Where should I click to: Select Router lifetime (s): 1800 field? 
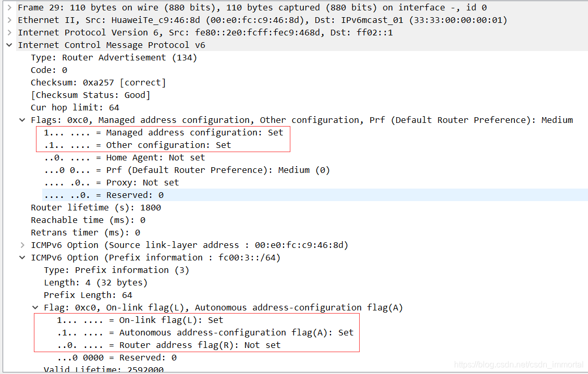[96, 208]
